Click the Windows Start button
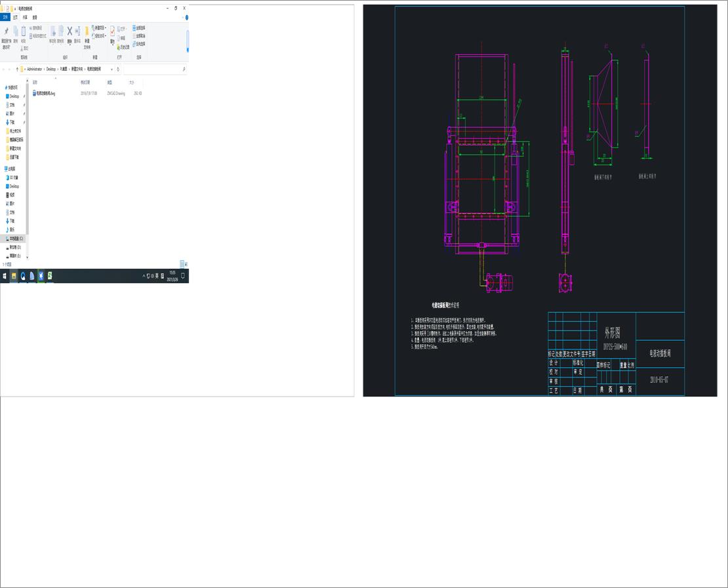This screenshot has width=728, height=588. pos(4,276)
